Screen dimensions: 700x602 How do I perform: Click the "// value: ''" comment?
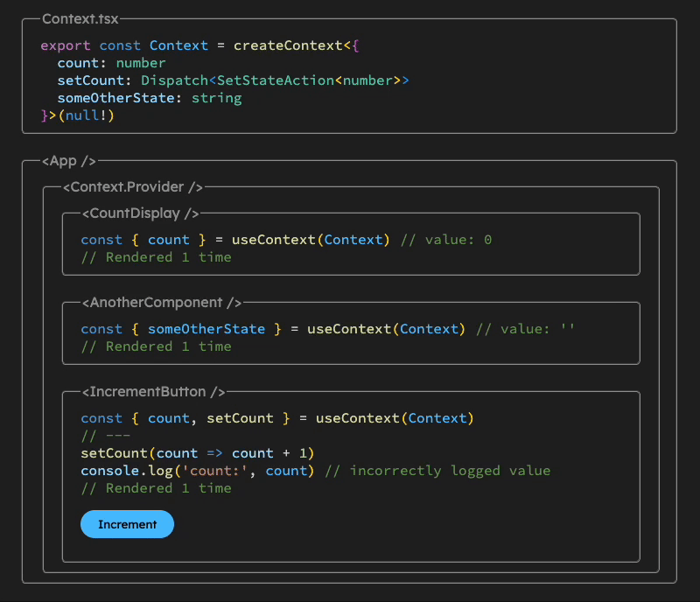coord(526,329)
